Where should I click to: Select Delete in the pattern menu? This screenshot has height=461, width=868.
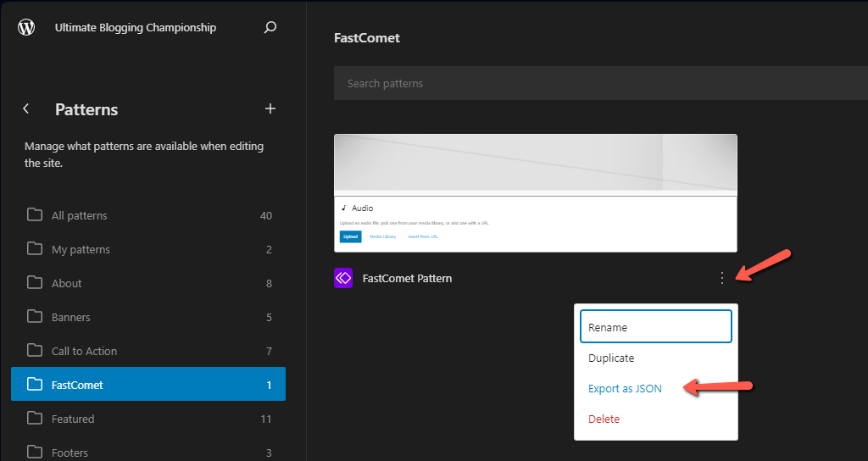click(x=604, y=419)
